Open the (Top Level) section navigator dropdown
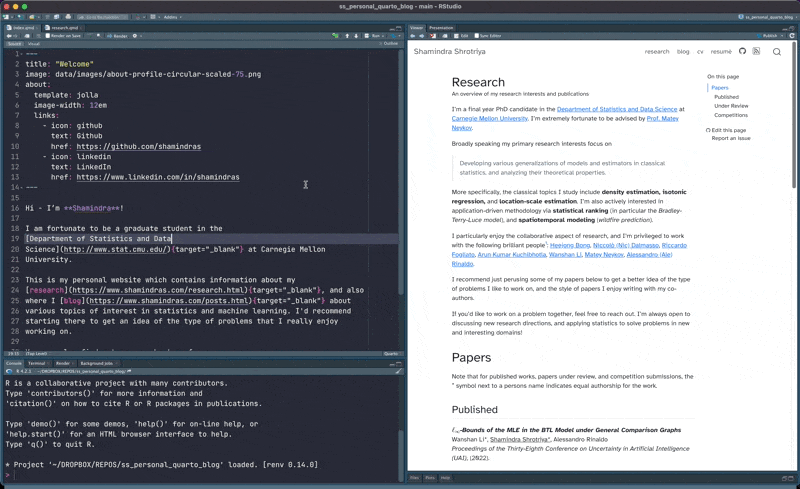Viewport: 800px width, 489px height. coord(37,353)
